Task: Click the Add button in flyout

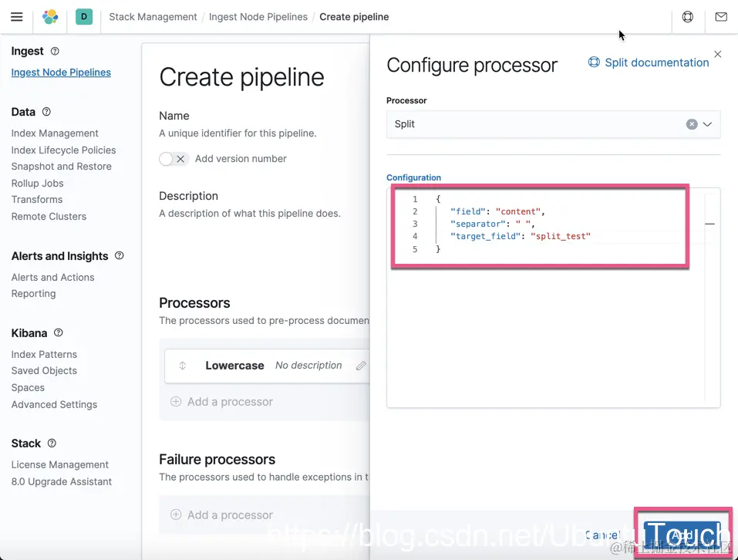Action: 682,535
